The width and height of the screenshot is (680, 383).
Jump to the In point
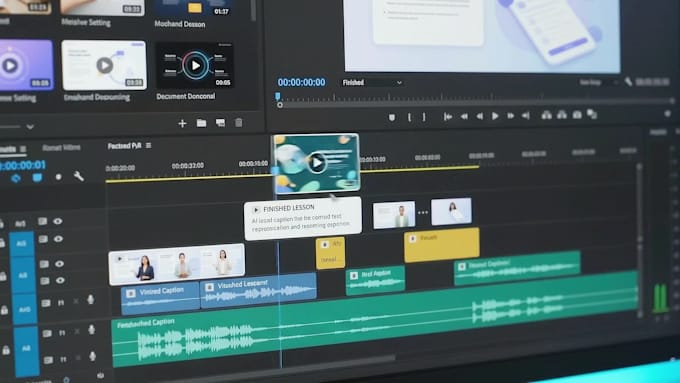[x=448, y=116]
